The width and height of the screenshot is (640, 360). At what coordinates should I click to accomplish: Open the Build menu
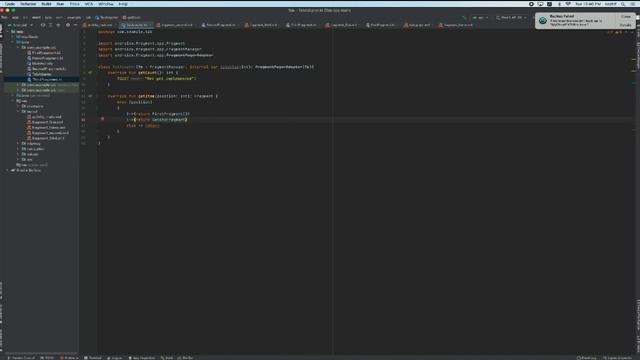[46, 4]
